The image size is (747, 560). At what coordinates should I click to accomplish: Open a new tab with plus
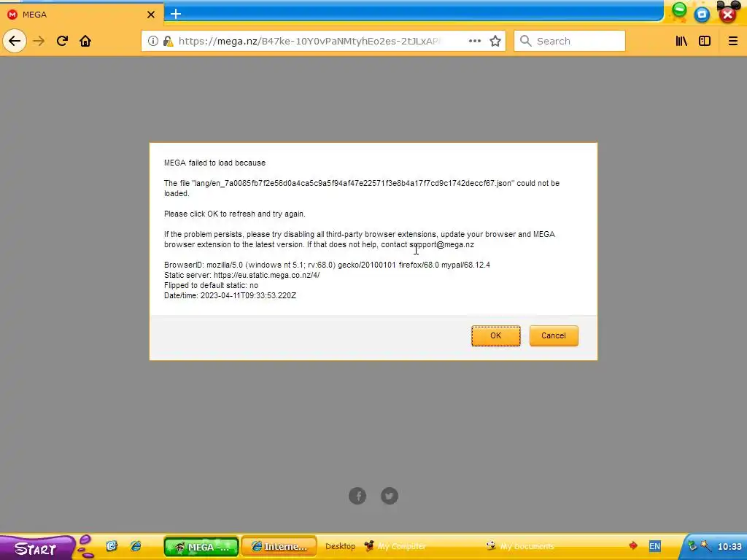[x=176, y=14]
